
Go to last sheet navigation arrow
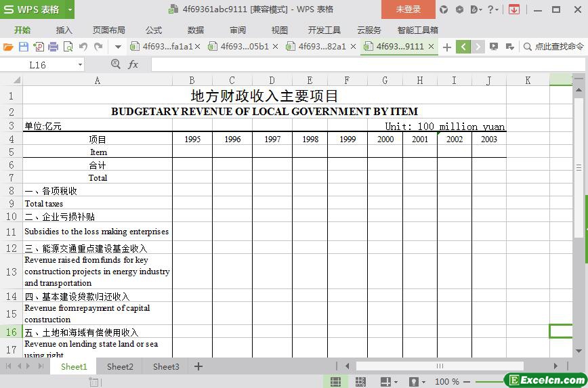click(41, 366)
